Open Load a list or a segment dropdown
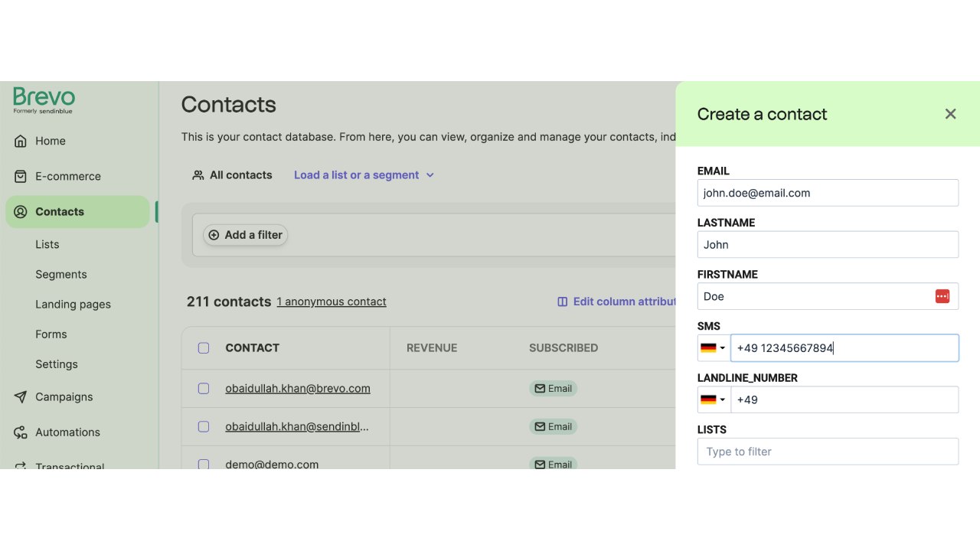This screenshot has width=980, height=551. [364, 175]
